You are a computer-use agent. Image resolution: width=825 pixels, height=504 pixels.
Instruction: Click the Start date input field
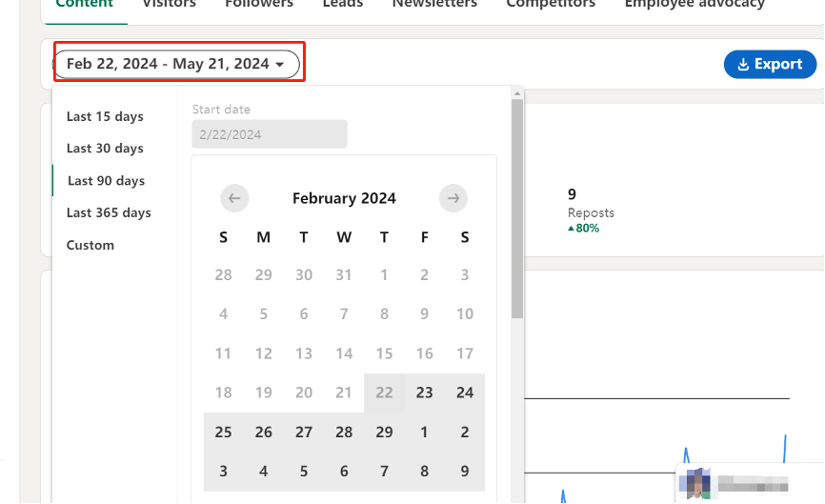pyautogui.click(x=270, y=134)
